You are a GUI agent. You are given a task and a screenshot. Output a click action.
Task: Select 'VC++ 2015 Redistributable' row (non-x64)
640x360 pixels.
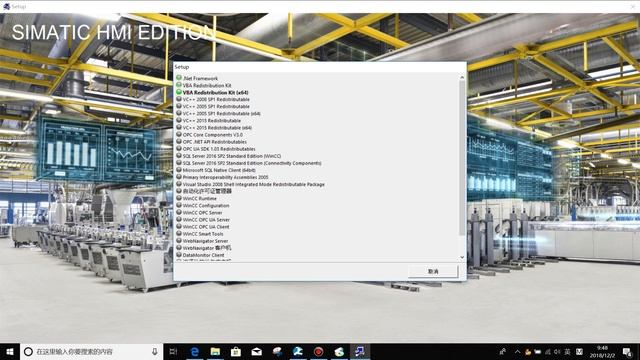[x=211, y=120]
